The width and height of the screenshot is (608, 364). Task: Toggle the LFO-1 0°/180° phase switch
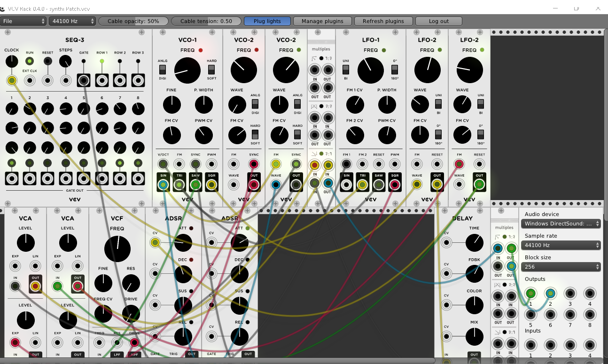[395, 70]
